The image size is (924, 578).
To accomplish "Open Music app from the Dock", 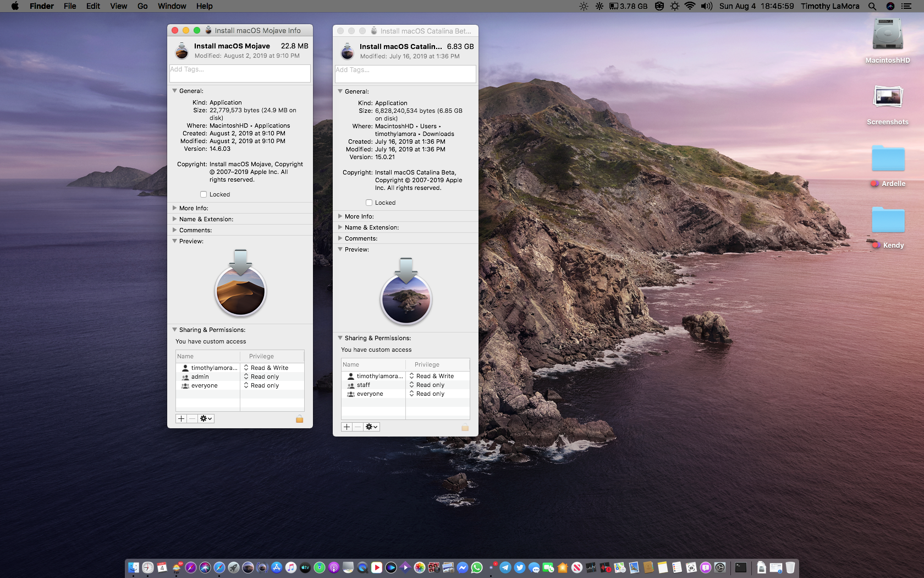I will pos(290,568).
